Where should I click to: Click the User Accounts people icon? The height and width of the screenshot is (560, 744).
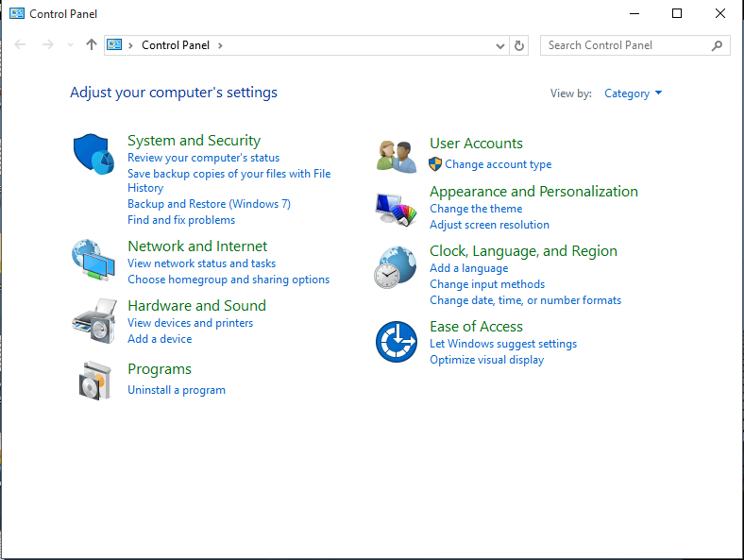tap(397, 156)
